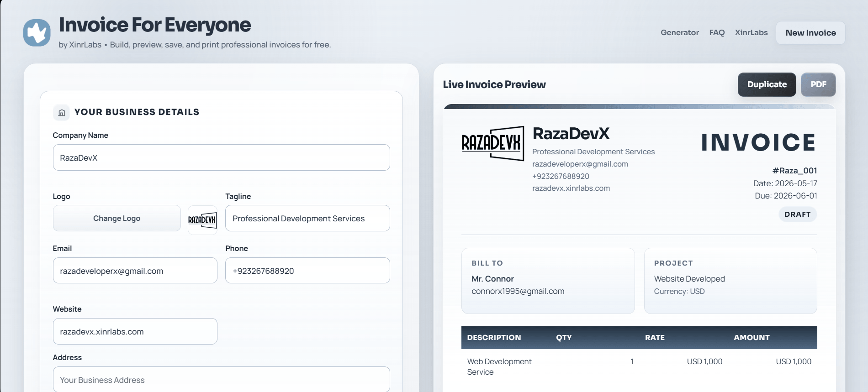Viewport: 868px width, 392px height.
Task: Duplicate the current invoice
Action: [767, 84]
